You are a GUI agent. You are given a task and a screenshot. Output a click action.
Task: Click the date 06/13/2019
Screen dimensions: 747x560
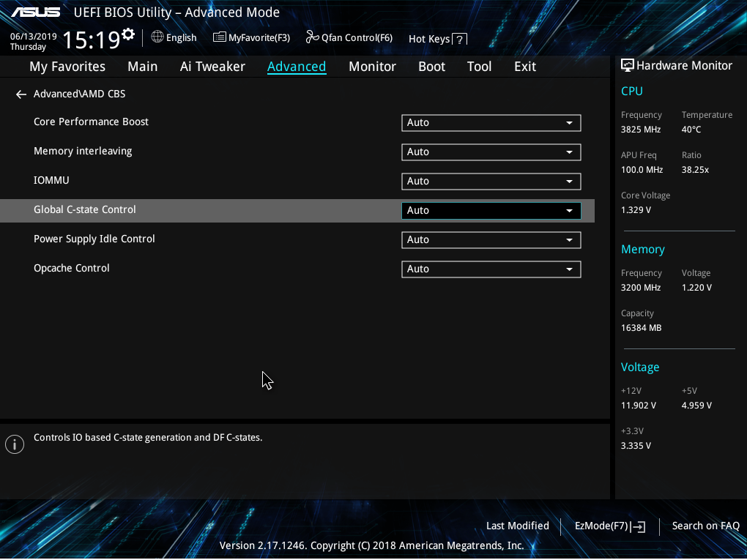[34, 36]
